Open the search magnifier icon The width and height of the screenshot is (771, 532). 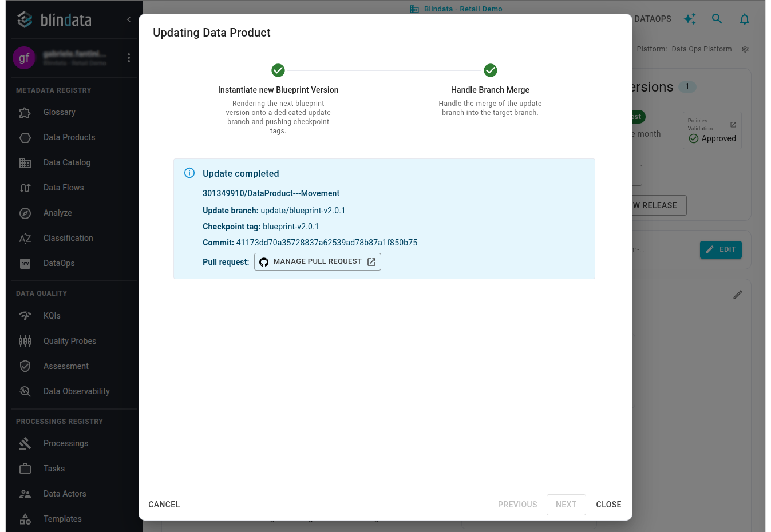click(x=717, y=19)
